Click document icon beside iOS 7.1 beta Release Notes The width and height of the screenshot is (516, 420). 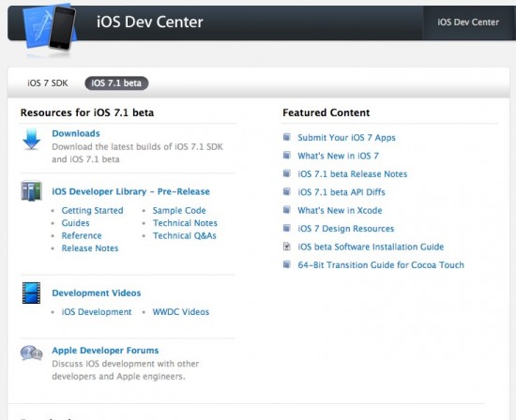click(287, 173)
